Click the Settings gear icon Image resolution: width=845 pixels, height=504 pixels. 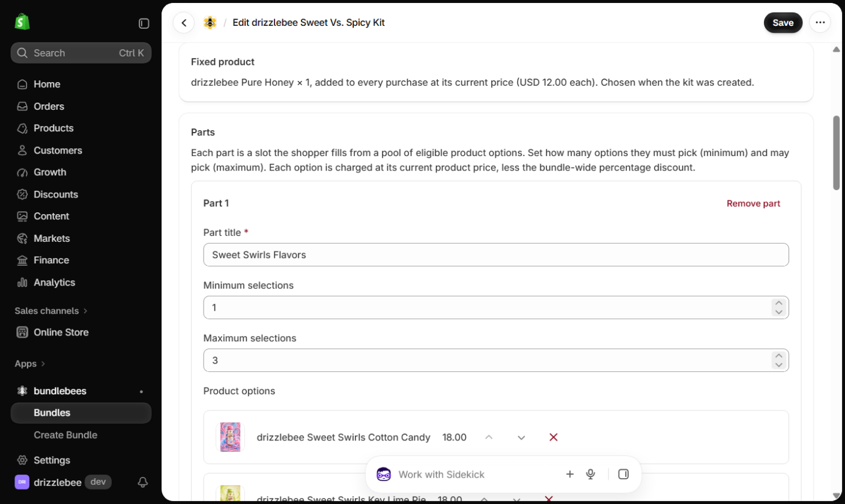[22, 460]
